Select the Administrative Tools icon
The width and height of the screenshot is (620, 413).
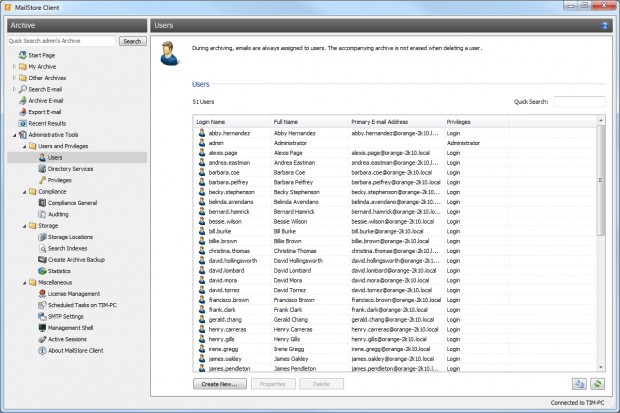click(x=23, y=135)
